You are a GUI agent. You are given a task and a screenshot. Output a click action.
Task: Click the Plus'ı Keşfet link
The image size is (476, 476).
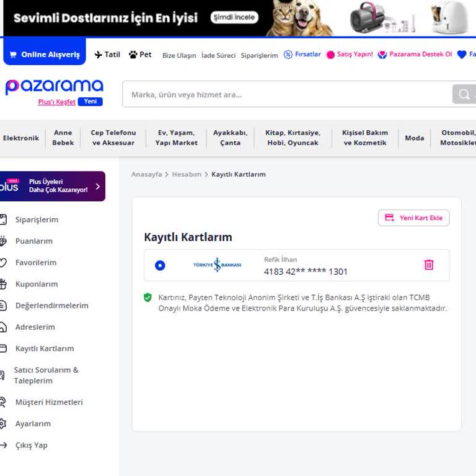pos(57,102)
